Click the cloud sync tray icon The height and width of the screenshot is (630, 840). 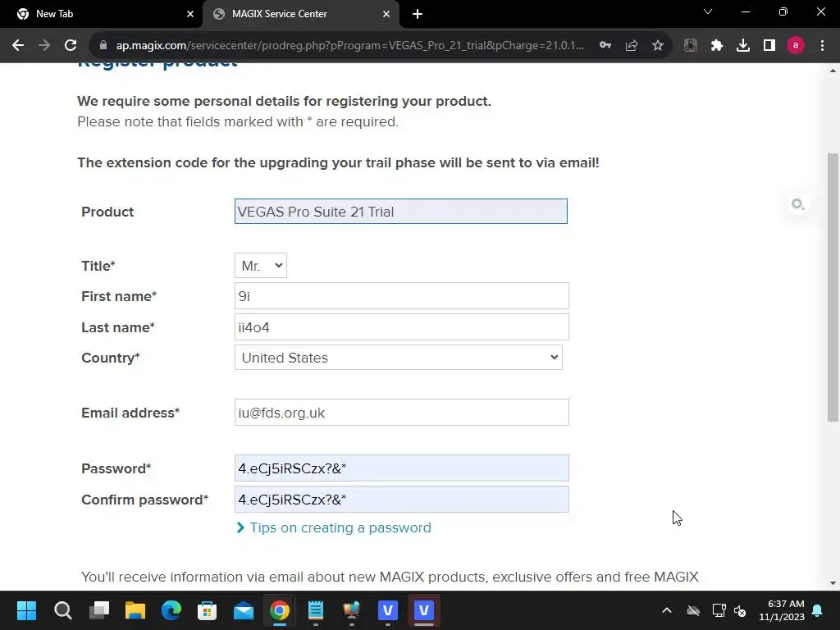(x=693, y=610)
